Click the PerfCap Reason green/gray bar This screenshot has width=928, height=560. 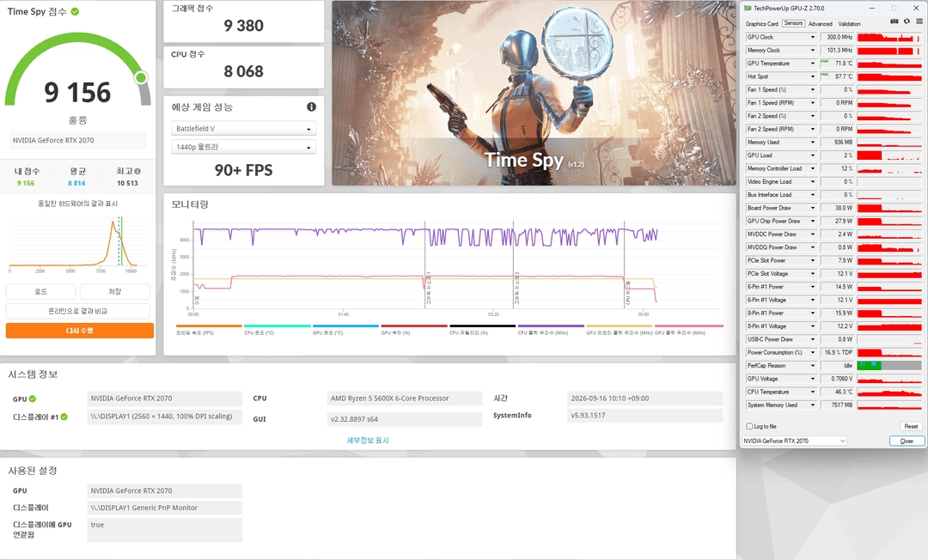[889, 365]
